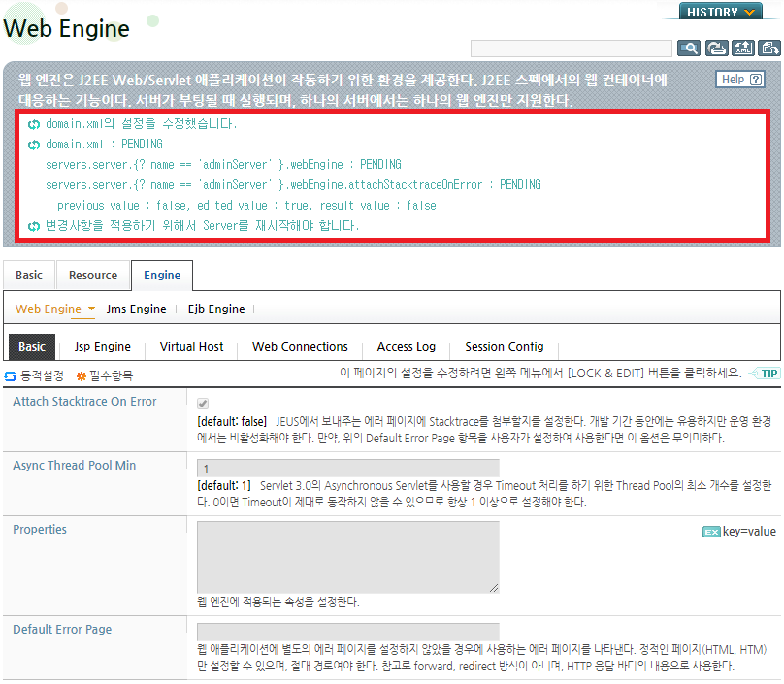Click the 'domain.xml의 설정을 수정했습니다.' message
The image size is (784, 684).
click(x=142, y=123)
